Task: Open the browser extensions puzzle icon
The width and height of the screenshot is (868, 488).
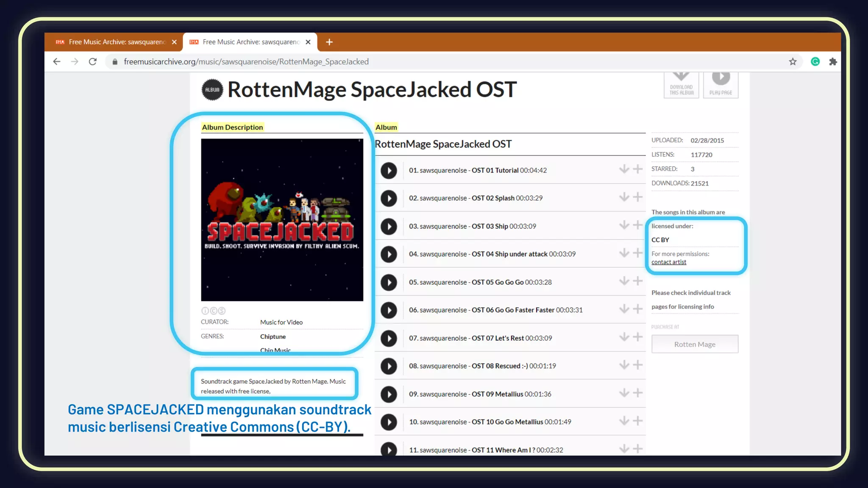Action: (x=833, y=61)
